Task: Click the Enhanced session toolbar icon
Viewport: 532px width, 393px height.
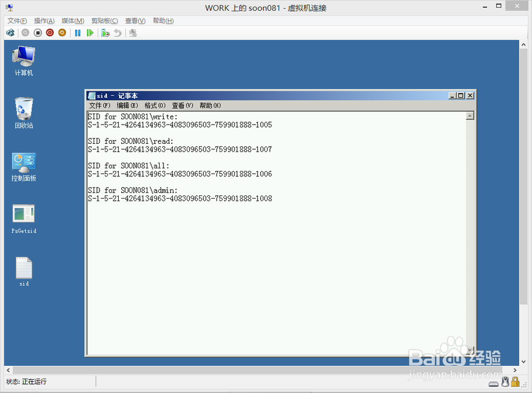Action: [133, 33]
